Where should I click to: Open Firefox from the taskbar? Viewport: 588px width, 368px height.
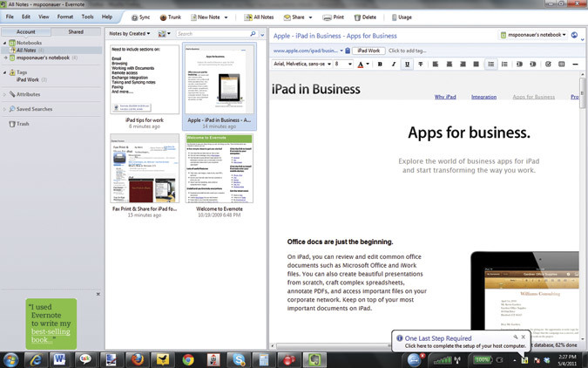(138, 360)
